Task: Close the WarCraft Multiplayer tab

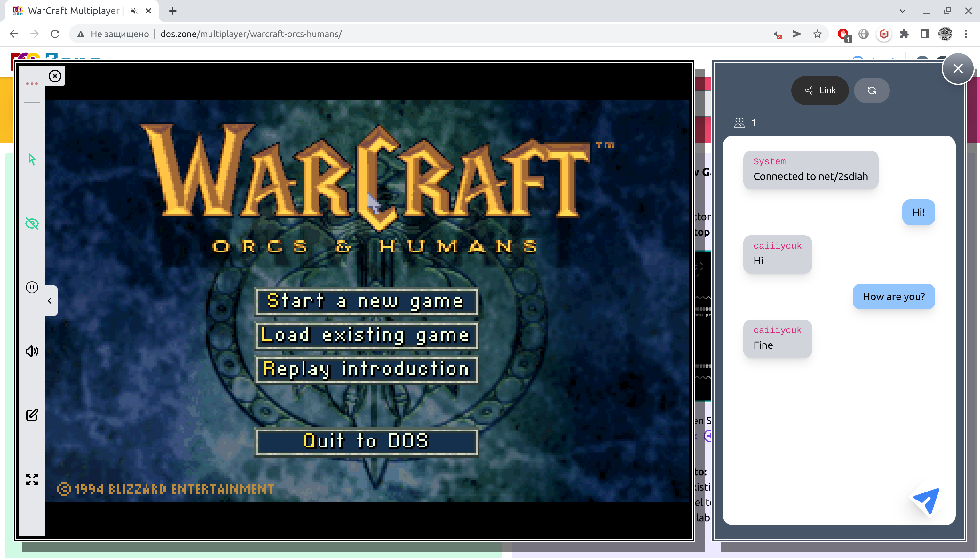Action: [x=148, y=11]
